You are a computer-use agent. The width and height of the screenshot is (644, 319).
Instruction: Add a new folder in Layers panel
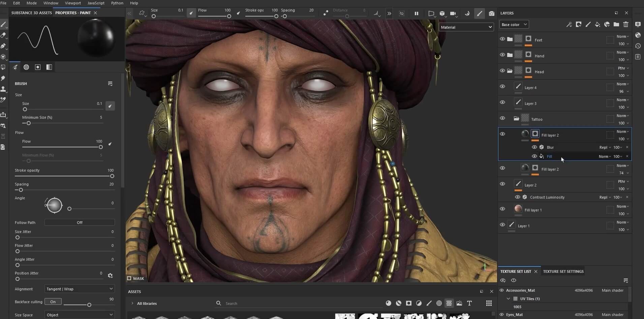pyautogui.click(x=616, y=24)
